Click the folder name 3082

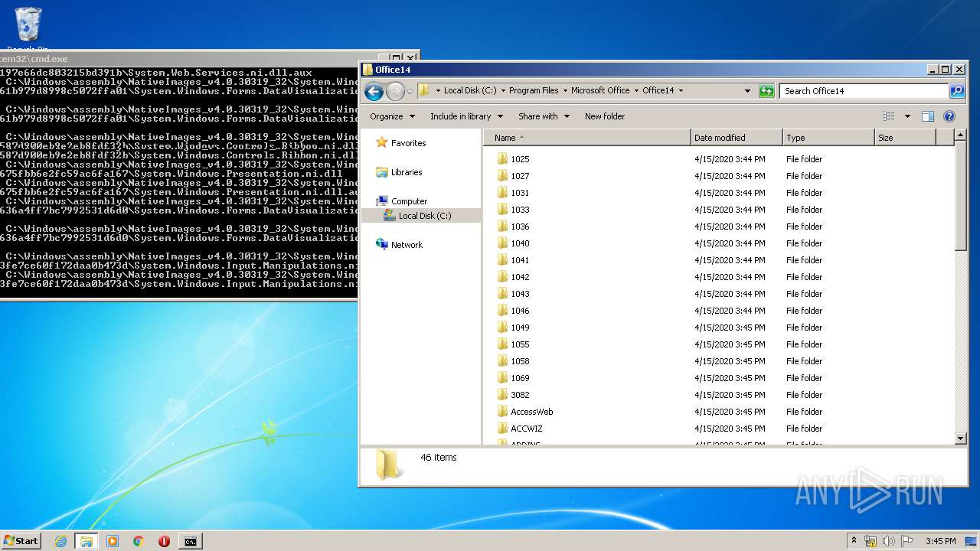(520, 395)
